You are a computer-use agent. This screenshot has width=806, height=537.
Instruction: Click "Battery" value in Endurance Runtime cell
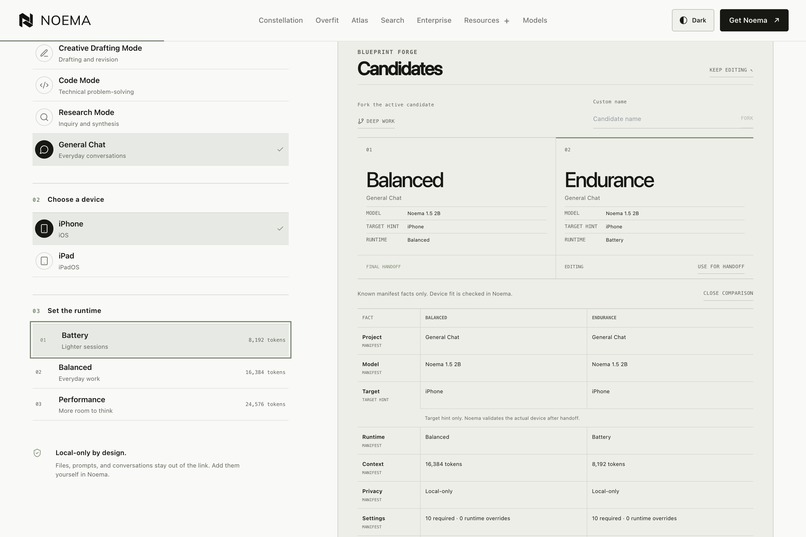tap(601, 437)
